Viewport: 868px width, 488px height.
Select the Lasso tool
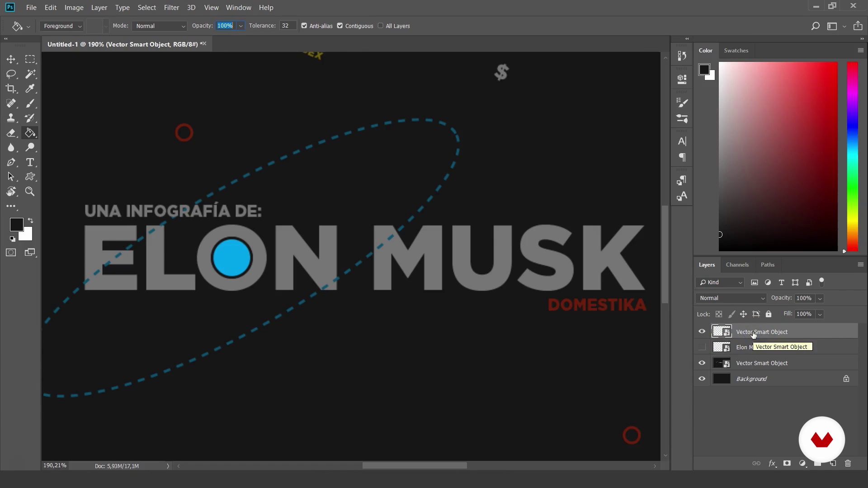[x=11, y=74]
